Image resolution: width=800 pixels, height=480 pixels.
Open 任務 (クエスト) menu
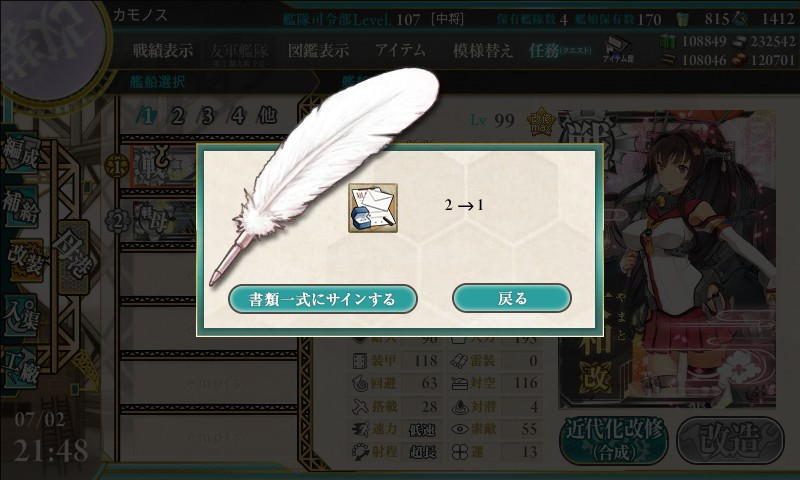[x=560, y=50]
